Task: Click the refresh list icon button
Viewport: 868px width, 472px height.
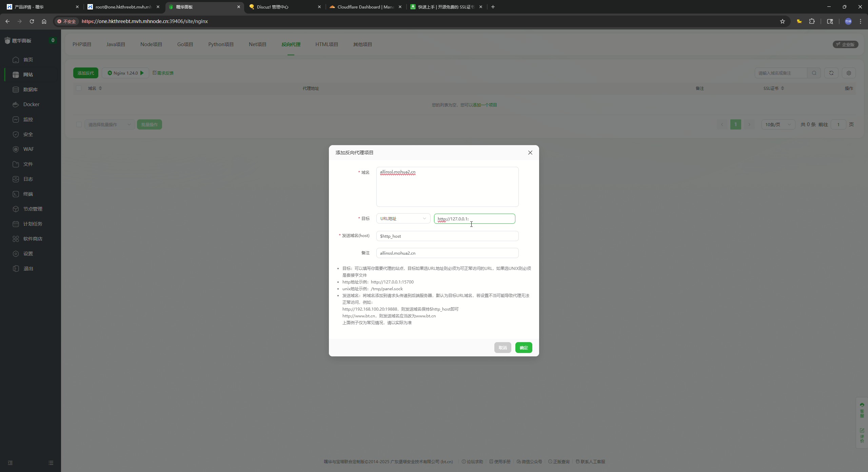Action: (x=831, y=73)
